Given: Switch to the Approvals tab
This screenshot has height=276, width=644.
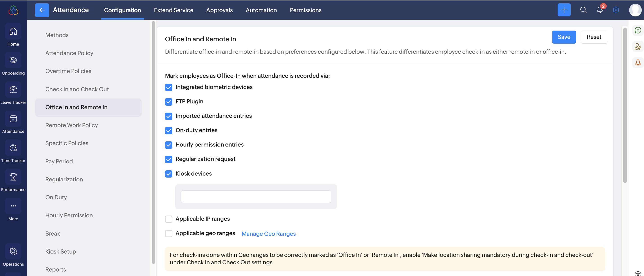Looking at the screenshot, I should 219,10.
